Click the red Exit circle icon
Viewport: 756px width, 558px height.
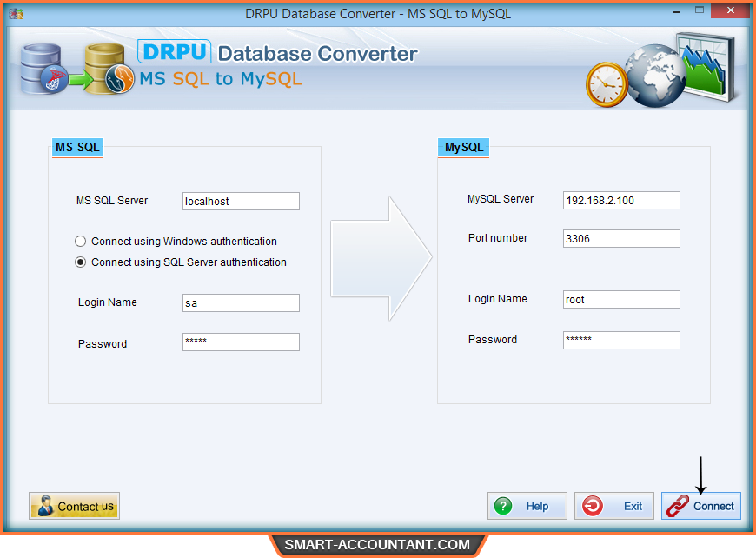point(592,506)
